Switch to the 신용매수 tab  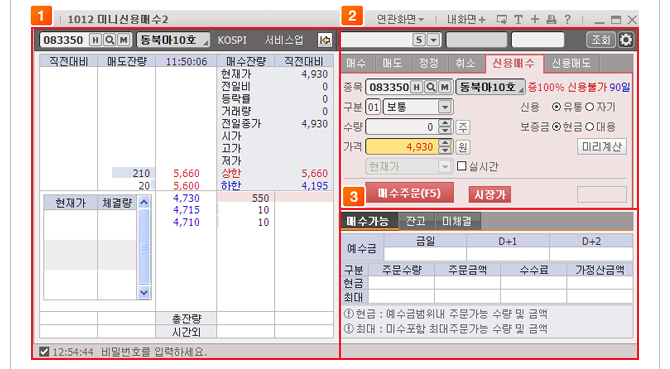pos(514,64)
